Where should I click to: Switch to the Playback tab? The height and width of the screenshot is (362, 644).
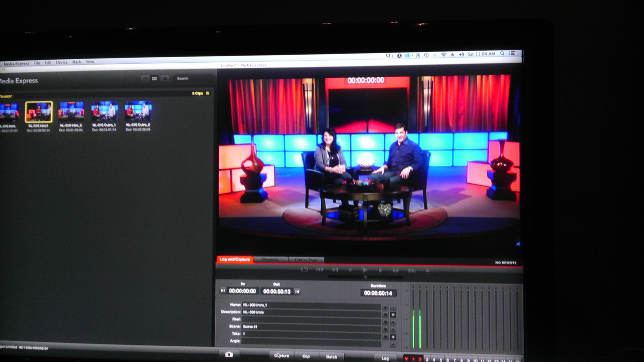coord(270,259)
